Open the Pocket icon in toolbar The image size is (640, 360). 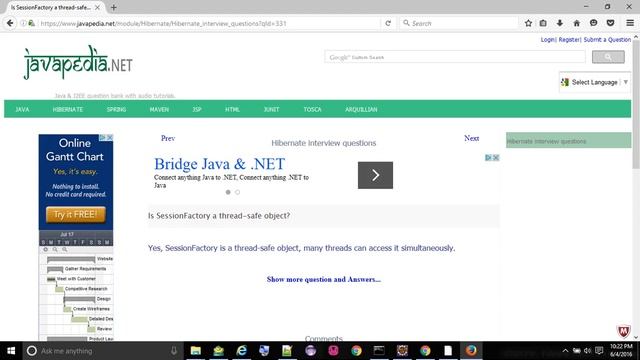610,23
